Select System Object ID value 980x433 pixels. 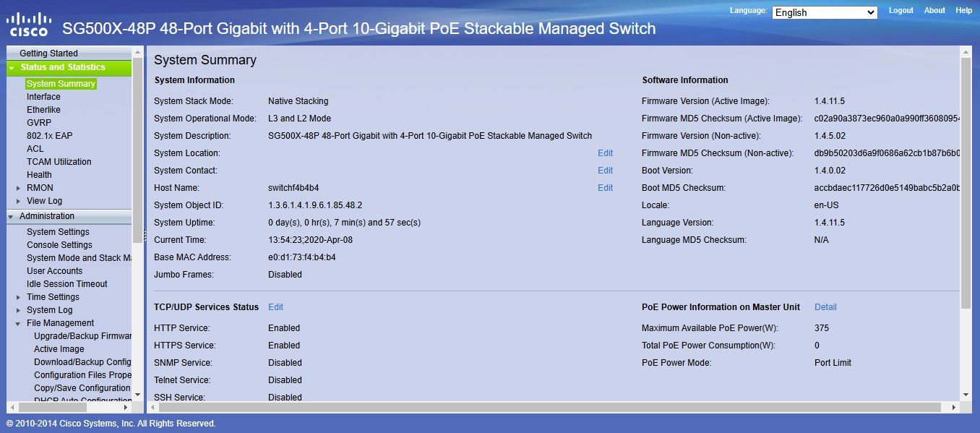click(x=315, y=205)
